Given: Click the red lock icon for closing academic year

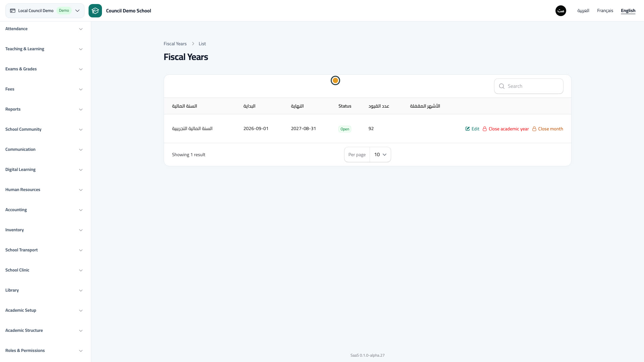Looking at the screenshot, I should [485, 129].
